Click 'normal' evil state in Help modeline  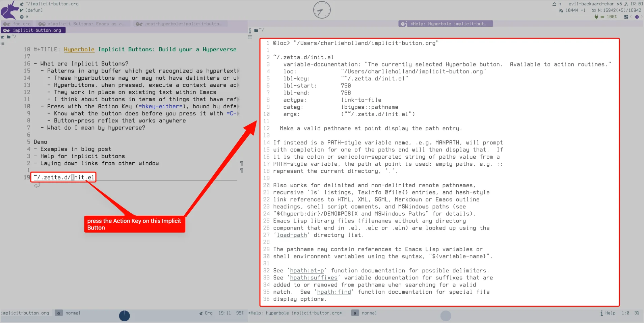369,313
